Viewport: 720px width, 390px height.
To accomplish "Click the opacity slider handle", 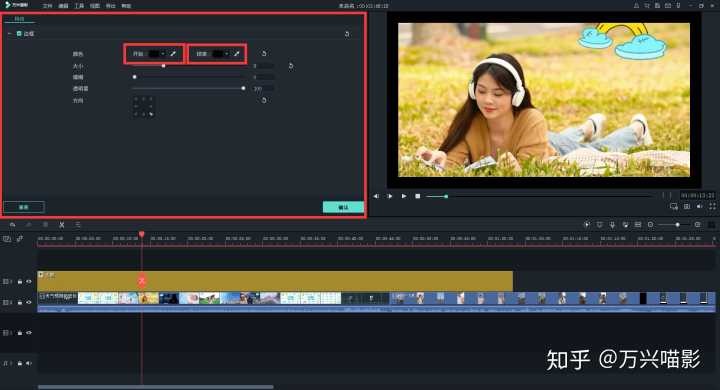I will point(243,88).
